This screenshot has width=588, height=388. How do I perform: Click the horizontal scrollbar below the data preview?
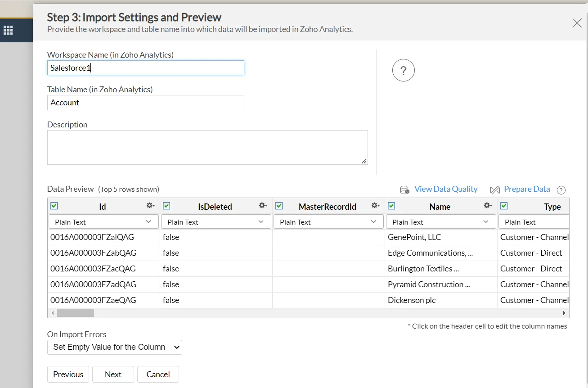coord(76,312)
